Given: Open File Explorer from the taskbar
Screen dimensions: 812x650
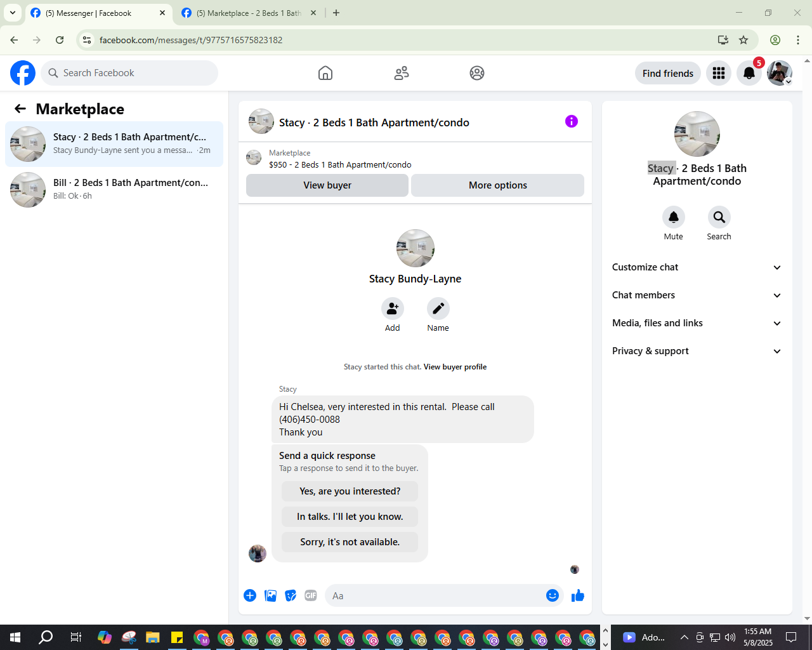Looking at the screenshot, I should pyautogui.click(x=152, y=637).
